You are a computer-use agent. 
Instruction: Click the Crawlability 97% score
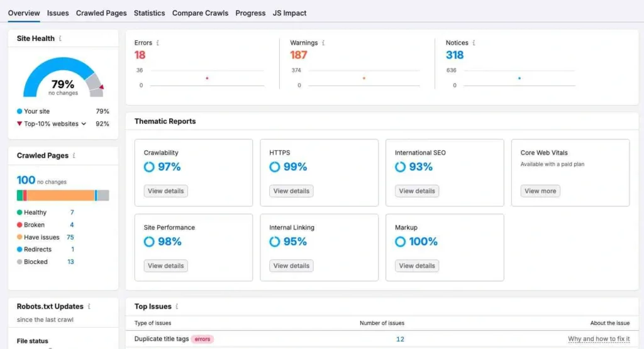[169, 167]
